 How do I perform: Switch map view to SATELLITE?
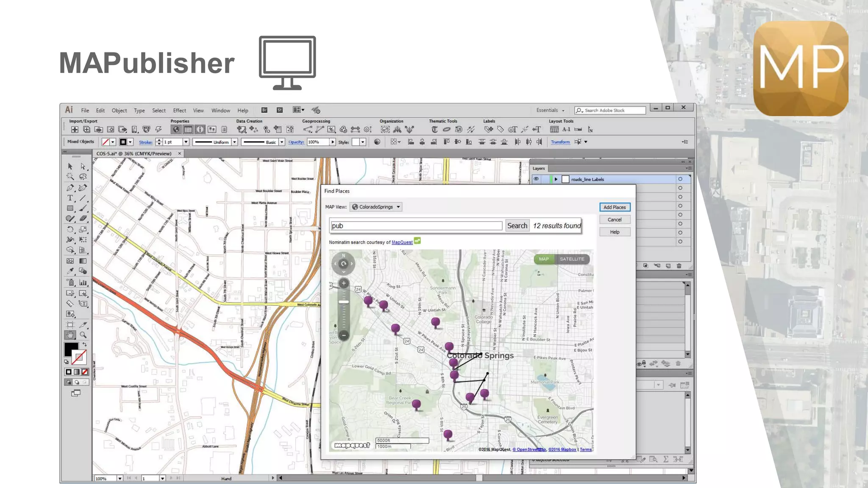click(572, 259)
